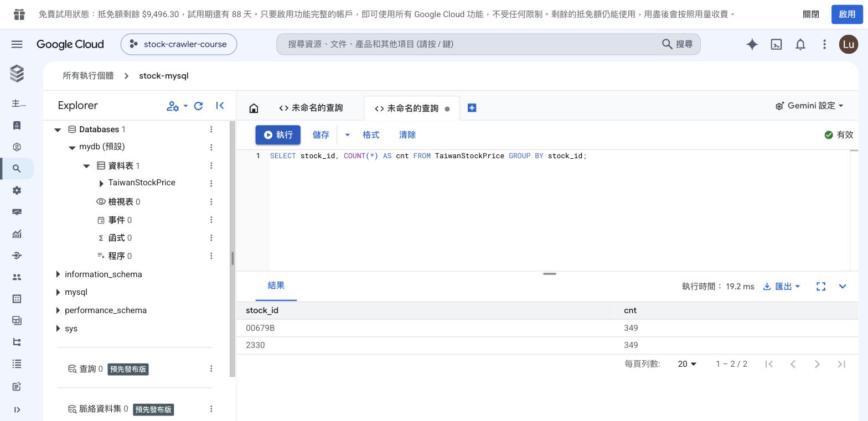868x421 pixels.
Task: Format the SQL with 格式 button
Action: coord(371,135)
